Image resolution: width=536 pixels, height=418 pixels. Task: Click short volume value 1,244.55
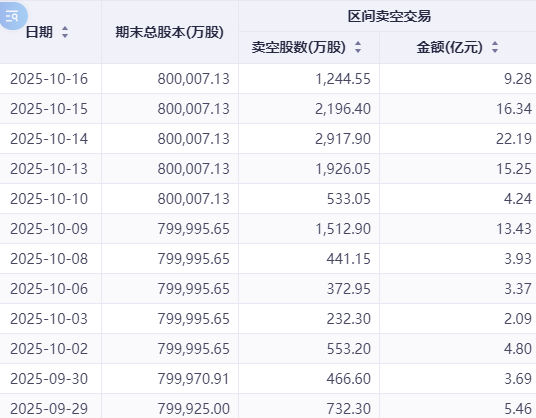(343, 79)
